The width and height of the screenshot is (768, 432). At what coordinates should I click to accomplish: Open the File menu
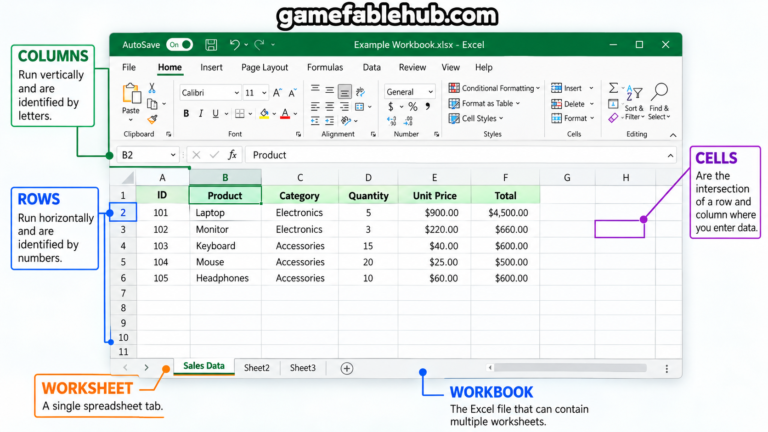129,68
